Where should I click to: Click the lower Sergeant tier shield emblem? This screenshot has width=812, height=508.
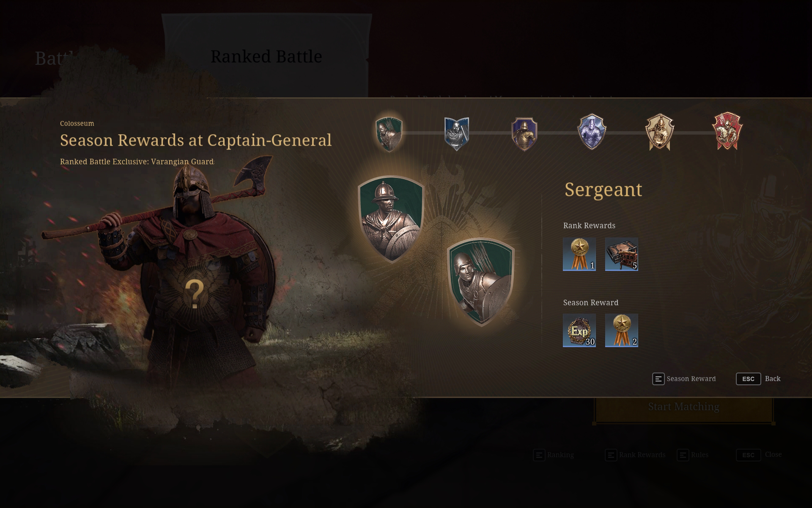[481, 282]
